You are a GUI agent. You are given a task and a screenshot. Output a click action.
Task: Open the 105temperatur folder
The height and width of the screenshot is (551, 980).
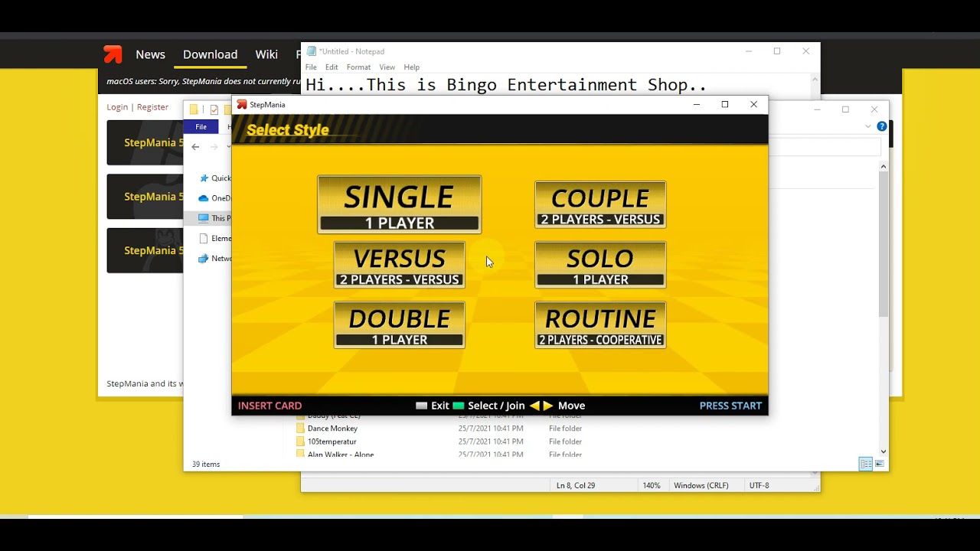click(x=332, y=442)
